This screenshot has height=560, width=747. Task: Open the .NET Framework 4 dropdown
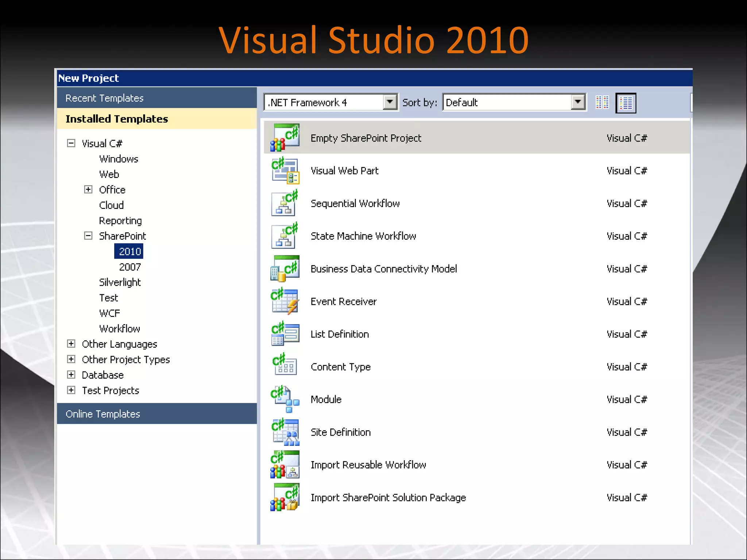coord(390,102)
